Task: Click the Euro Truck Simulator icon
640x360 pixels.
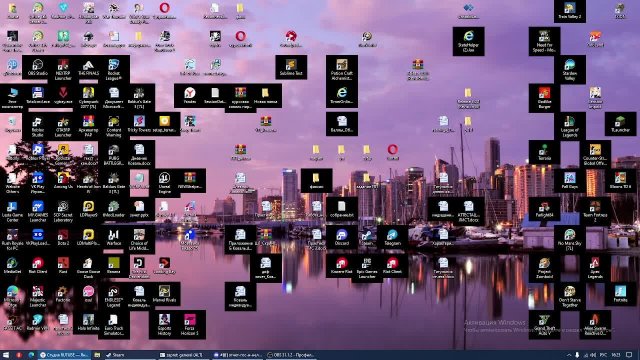Action: point(113,324)
